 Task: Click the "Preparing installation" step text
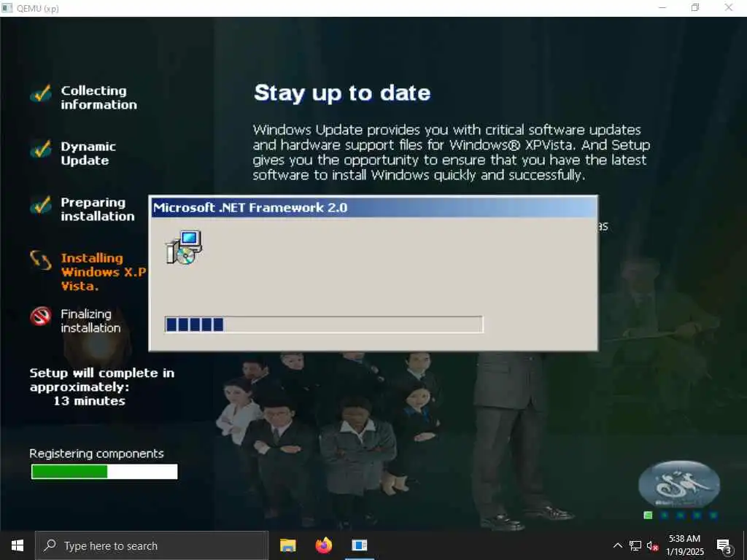point(98,209)
